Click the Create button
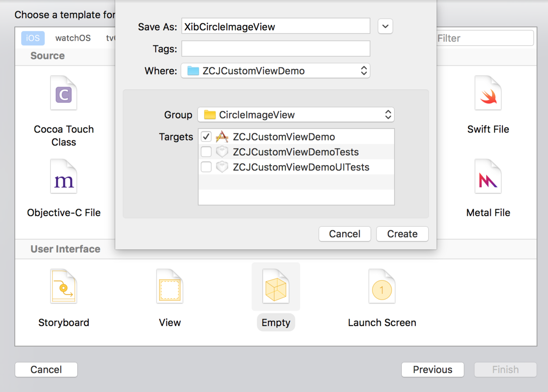Viewport: 548px width, 392px height. pos(402,234)
